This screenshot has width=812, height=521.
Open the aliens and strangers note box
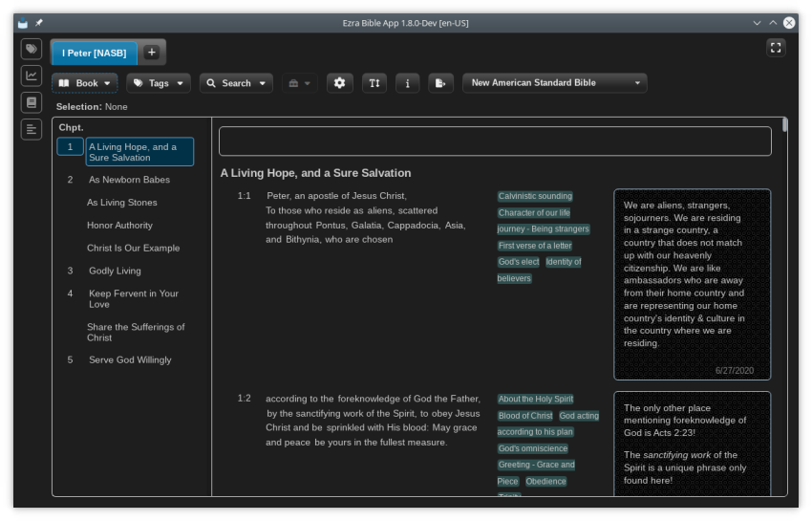[692, 285]
